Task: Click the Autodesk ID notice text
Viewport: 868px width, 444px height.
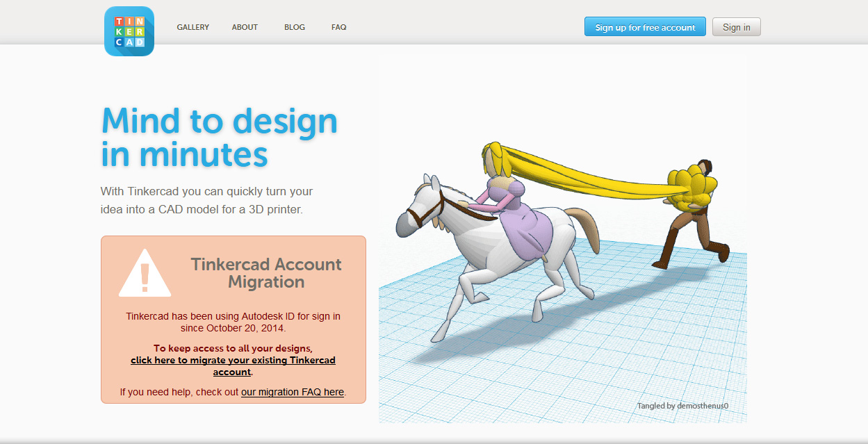Action: pos(233,322)
